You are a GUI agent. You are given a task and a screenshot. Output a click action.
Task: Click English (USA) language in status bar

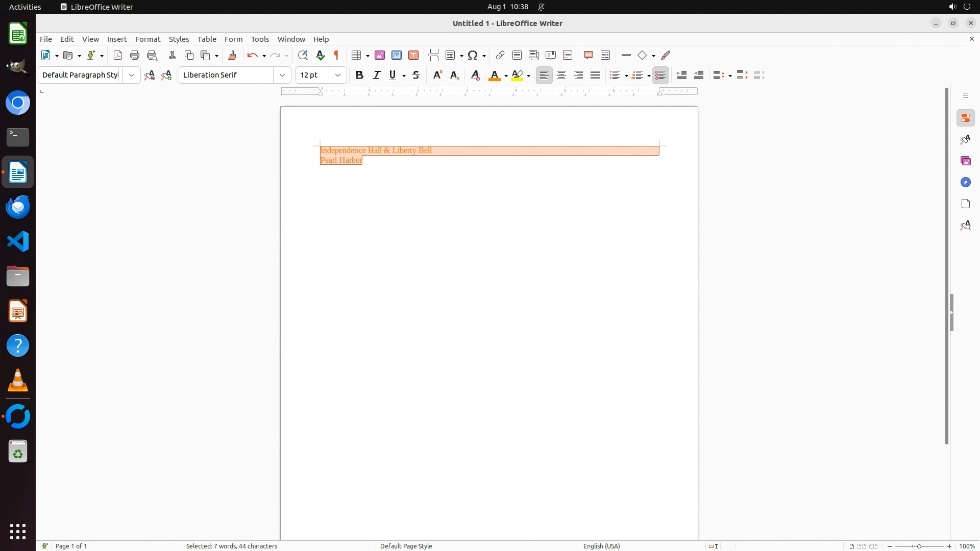[601, 546]
